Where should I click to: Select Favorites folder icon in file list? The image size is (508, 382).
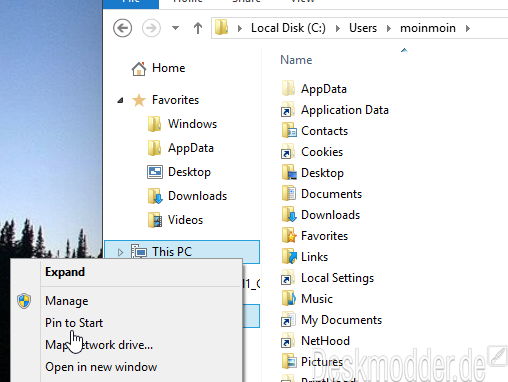(289, 236)
